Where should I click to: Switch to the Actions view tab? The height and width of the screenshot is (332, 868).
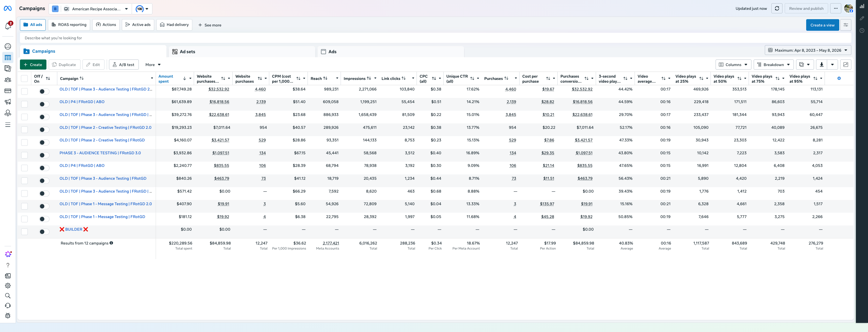pos(106,25)
